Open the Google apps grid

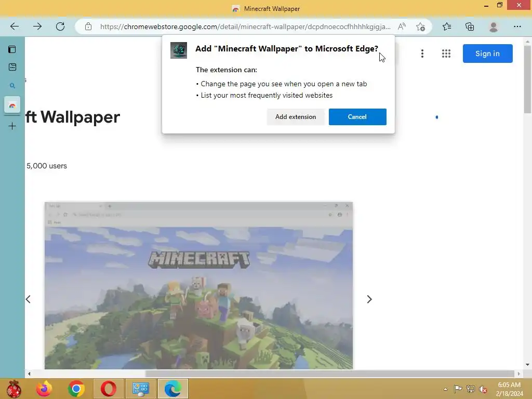(446, 54)
